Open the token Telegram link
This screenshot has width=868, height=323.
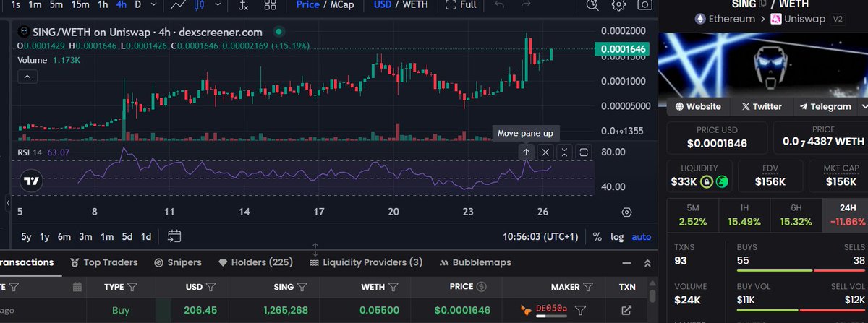tap(825, 106)
